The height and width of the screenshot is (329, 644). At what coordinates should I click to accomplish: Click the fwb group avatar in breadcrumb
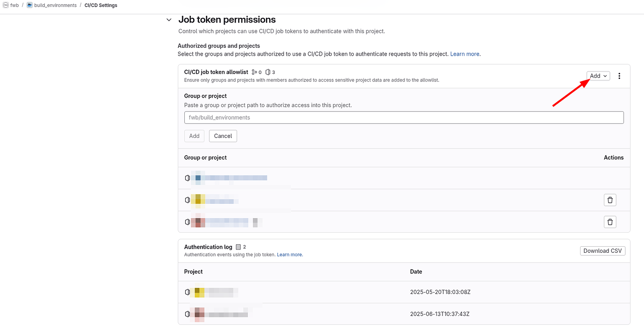[x=5, y=5]
